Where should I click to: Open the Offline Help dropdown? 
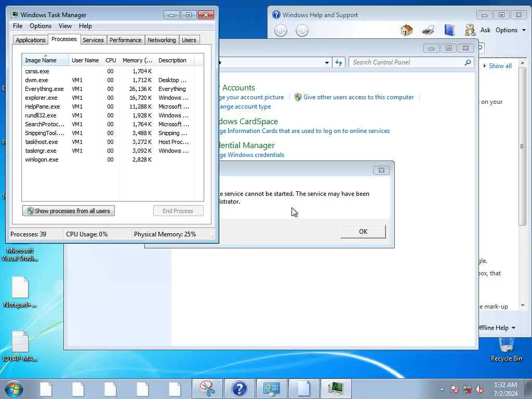click(497, 328)
